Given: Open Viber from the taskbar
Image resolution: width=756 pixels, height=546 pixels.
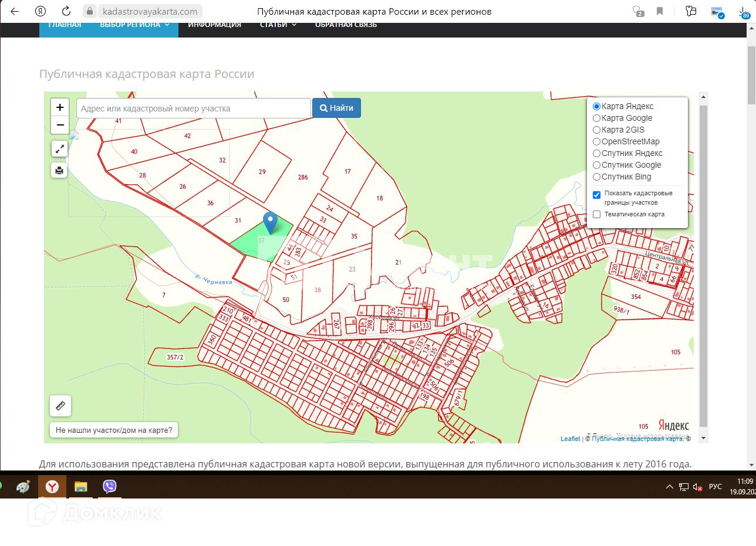Looking at the screenshot, I should (109, 486).
